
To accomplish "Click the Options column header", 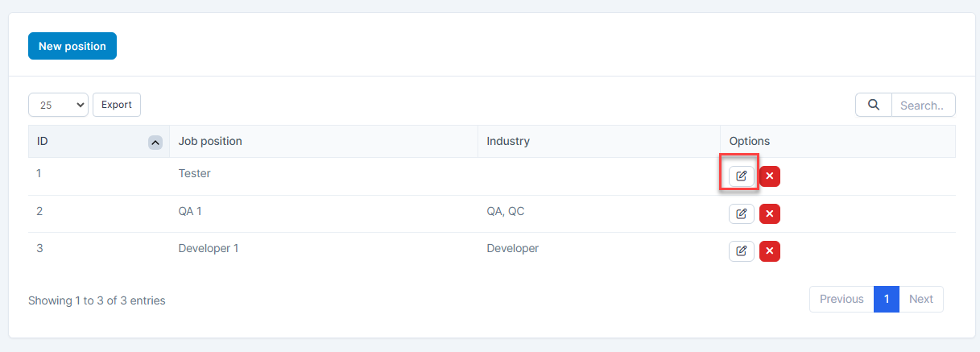I will (750, 141).
